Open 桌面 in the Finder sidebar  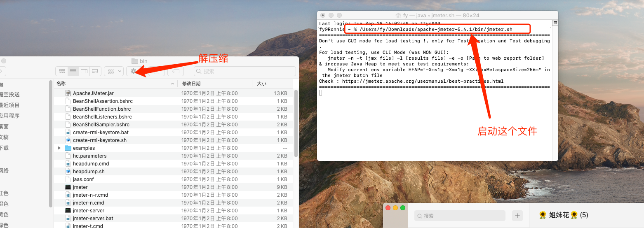click(4, 127)
